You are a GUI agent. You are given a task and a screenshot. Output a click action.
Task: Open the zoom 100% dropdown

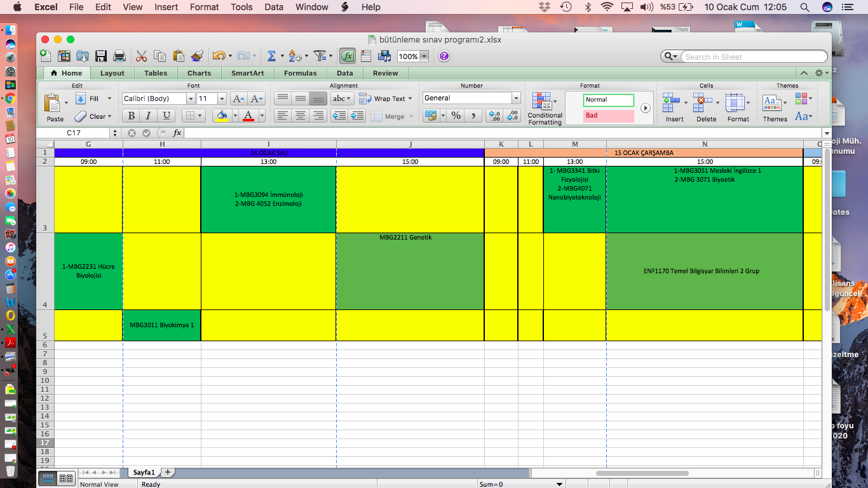[424, 57]
